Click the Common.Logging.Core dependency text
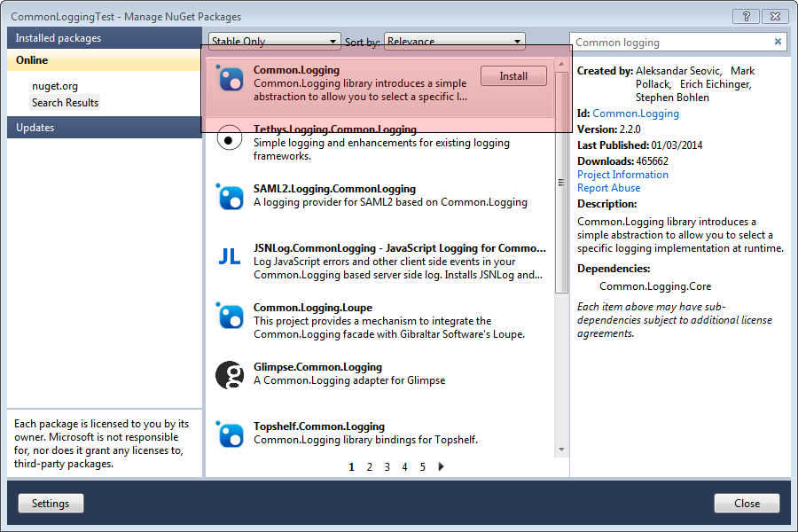Image resolution: width=798 pixels, height=532 pixels. pos(655,286)
